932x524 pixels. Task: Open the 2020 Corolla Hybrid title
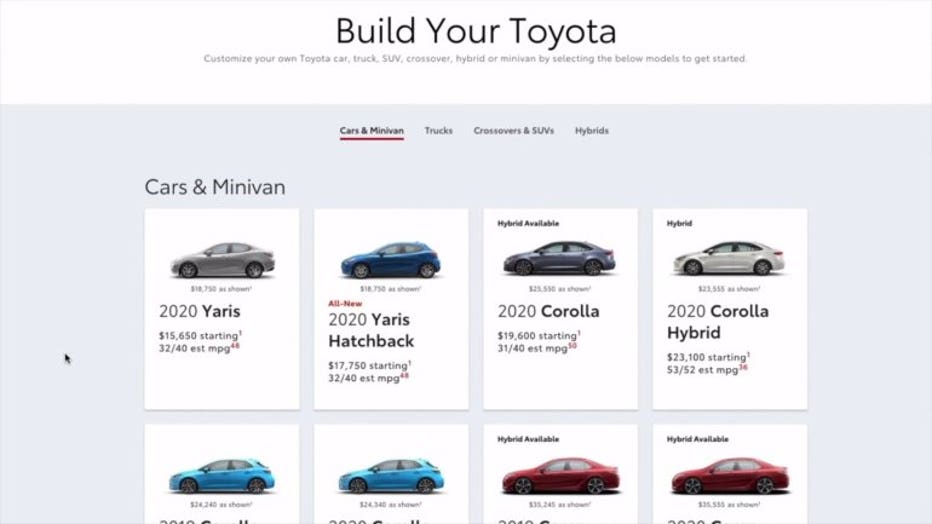point(717,322)
